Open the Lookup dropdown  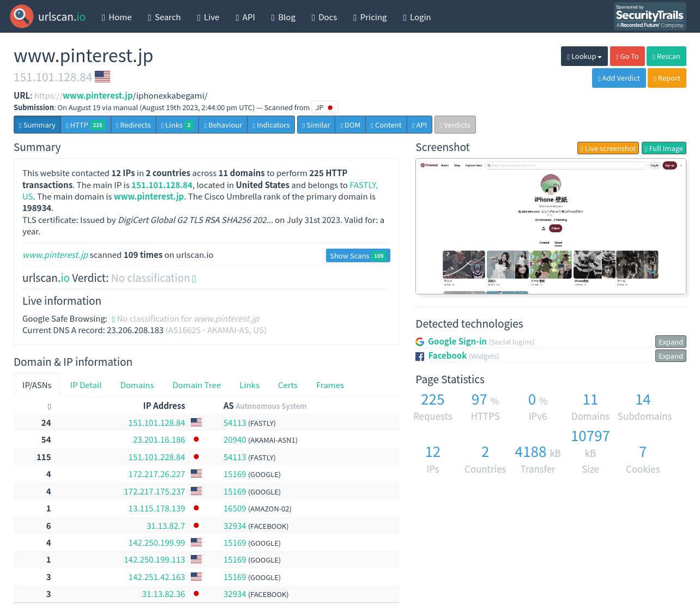coord(584,56)
